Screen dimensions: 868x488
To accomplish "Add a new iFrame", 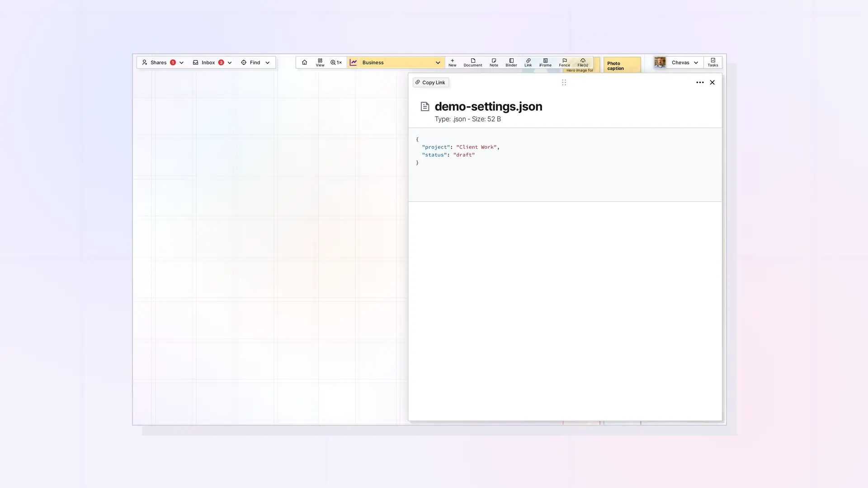I will coord(545,62).
